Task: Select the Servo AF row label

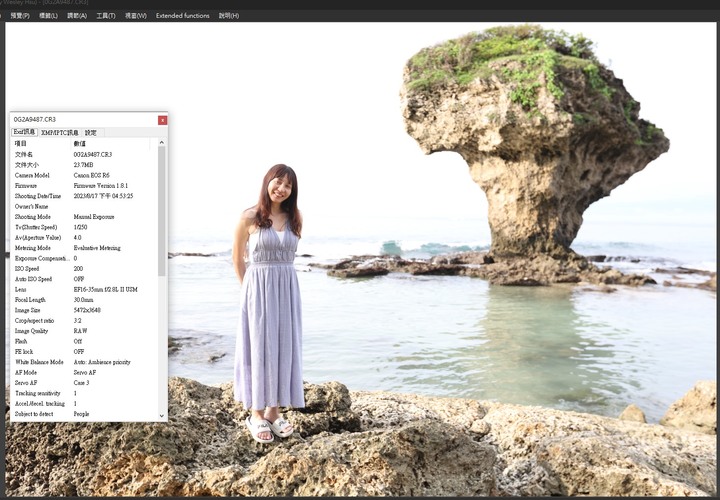Action: (x=26, y=383)
